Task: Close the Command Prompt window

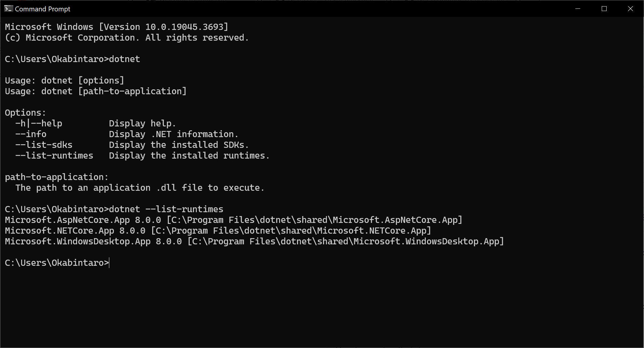Action: pos(631,9)
